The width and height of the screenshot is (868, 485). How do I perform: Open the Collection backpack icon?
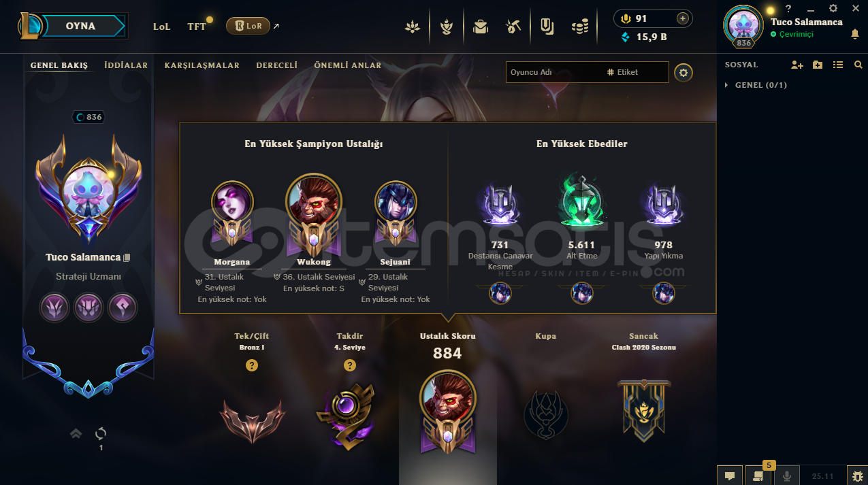point(481,27)
